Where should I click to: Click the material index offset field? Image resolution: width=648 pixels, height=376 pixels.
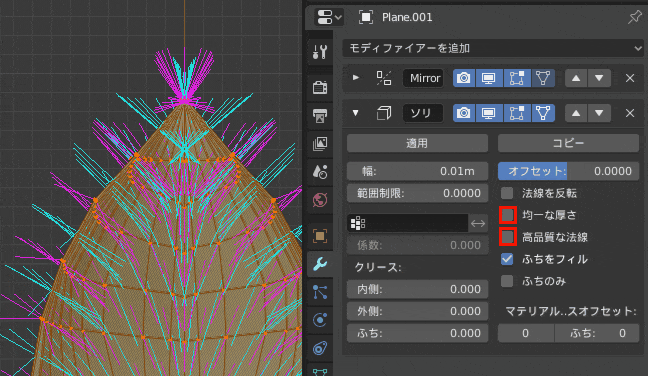[x=526, y=333]
